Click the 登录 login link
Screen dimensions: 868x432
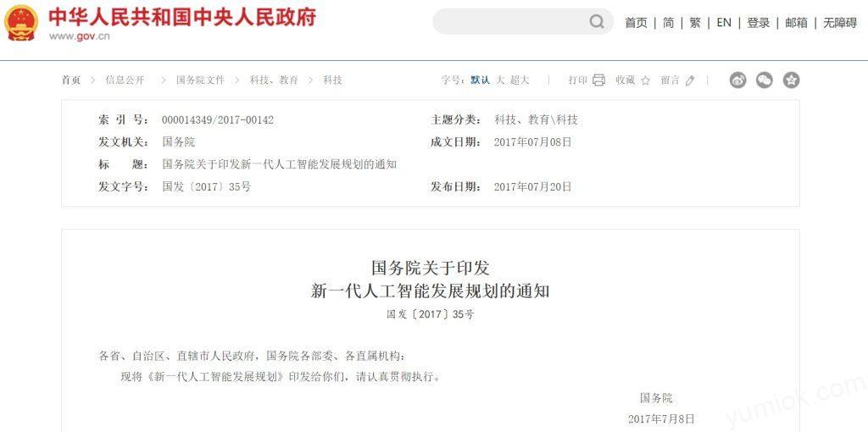point(759,23)
